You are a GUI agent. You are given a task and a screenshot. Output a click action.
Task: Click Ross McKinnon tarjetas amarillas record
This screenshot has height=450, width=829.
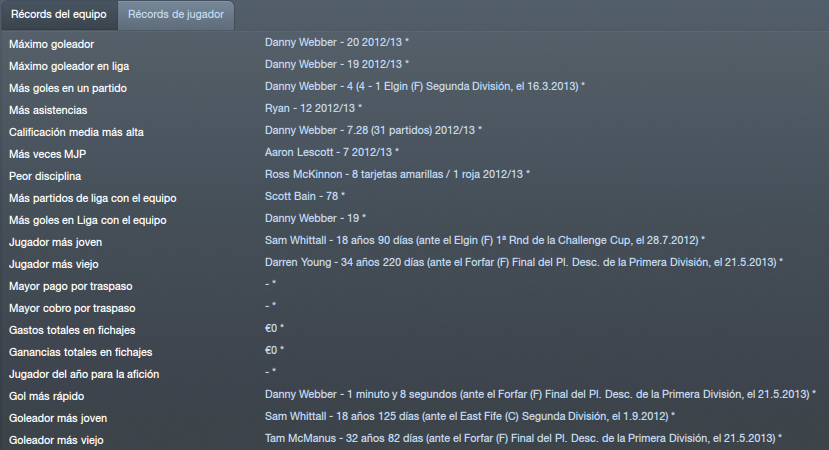point(397,175)
